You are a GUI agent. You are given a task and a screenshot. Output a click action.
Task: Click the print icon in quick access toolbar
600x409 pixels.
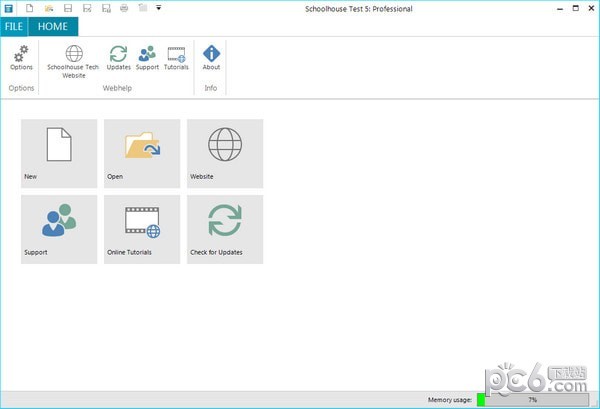tap(124, 8)
